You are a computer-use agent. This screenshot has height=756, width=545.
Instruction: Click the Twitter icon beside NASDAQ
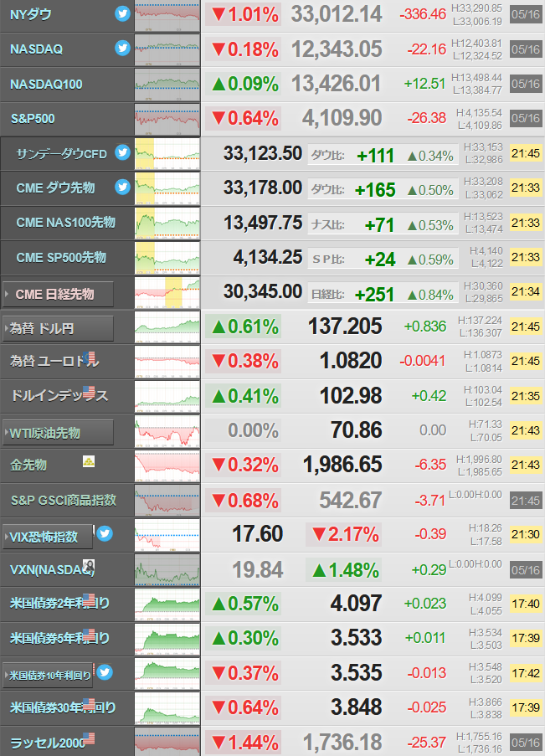[x=122, y=48]
